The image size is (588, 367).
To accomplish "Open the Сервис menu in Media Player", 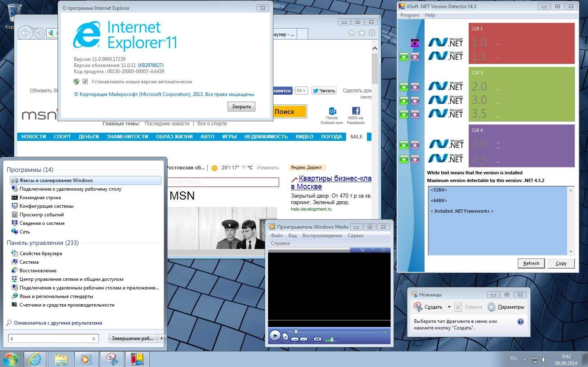I will pyautogui.click(x=356, y=236).
